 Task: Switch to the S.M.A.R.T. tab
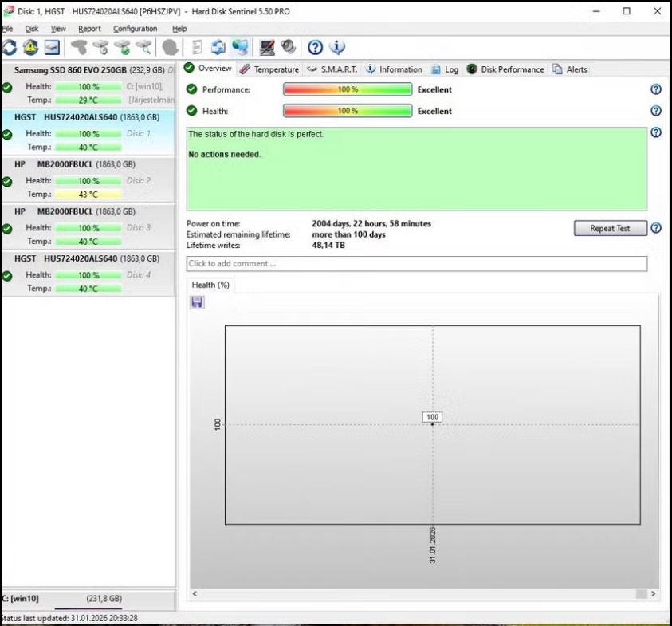tap(332, 69)
